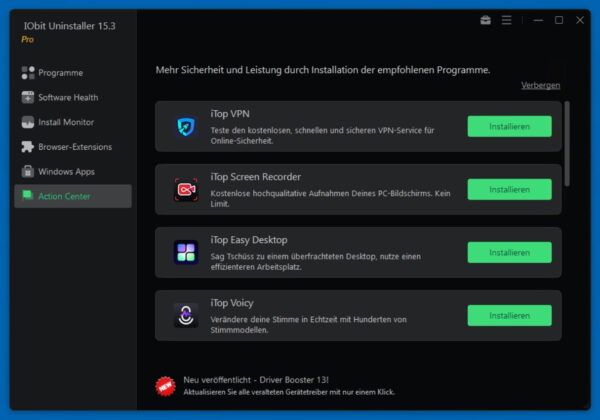Click the Action Center chat icon
The image size is (600, 420).
tap(28, 195)
